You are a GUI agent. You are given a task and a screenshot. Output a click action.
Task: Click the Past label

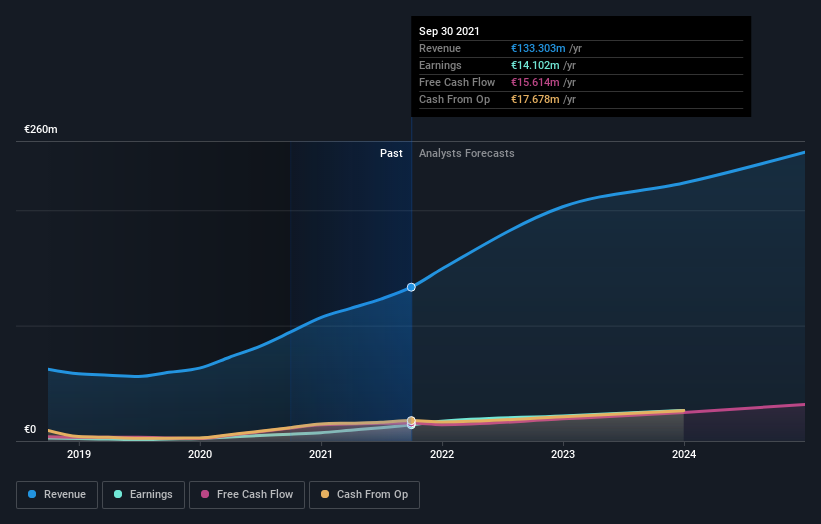[x=391, y=153]
